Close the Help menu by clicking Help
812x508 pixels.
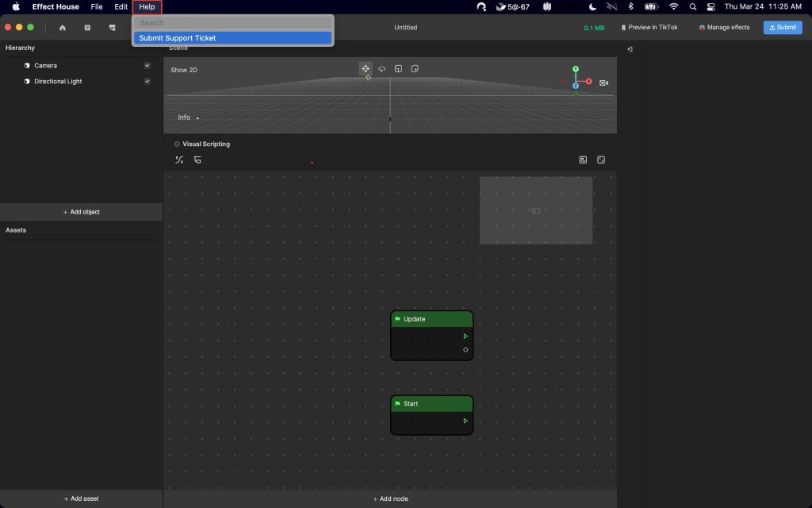pos(147,6)
